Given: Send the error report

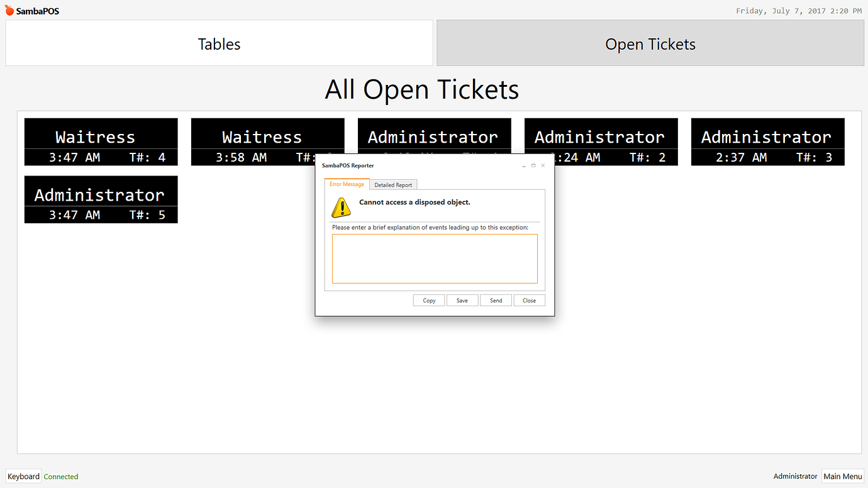Looking at the screenshot, I should 496,301.
